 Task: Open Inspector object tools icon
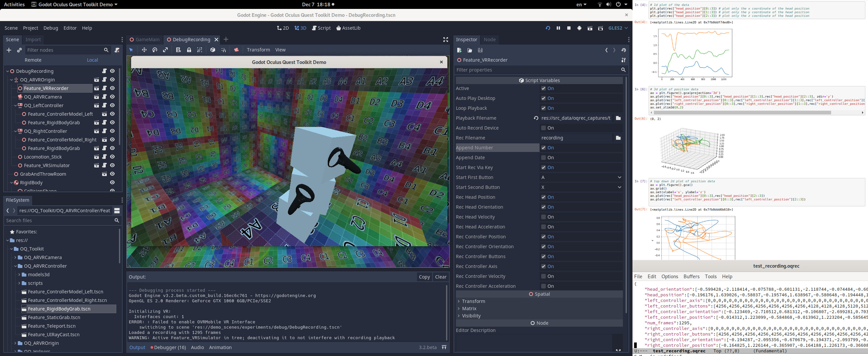click(x=623, y=60)
